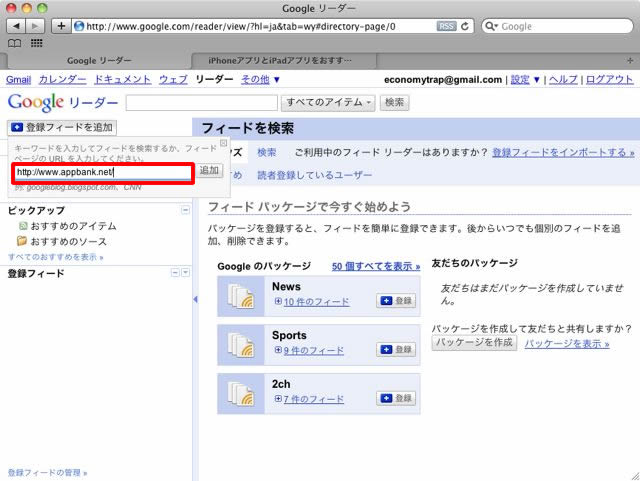
Task: Open the 設定 link
Action: click(x=520, y=80)
